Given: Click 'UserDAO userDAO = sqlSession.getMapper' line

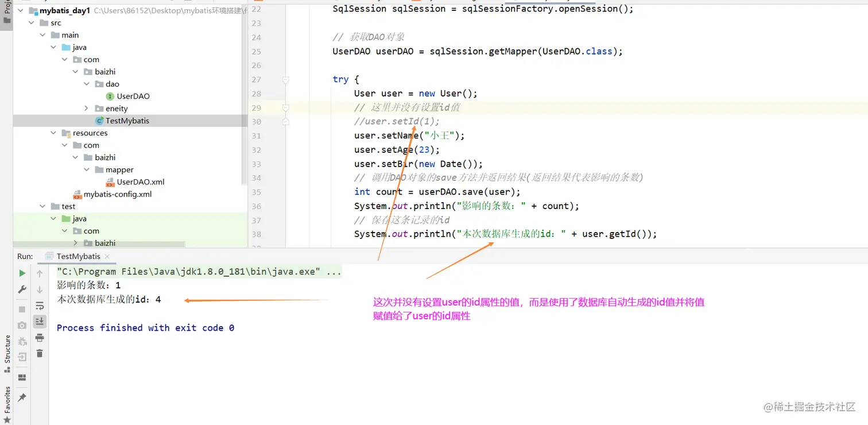Looking at the screenshot, I should (478, 51).
